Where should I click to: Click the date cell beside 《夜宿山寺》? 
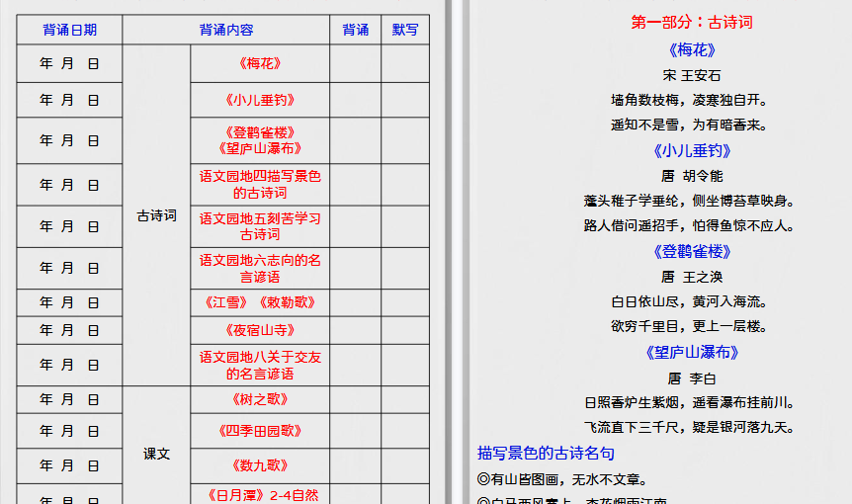(x=69, y=330)
